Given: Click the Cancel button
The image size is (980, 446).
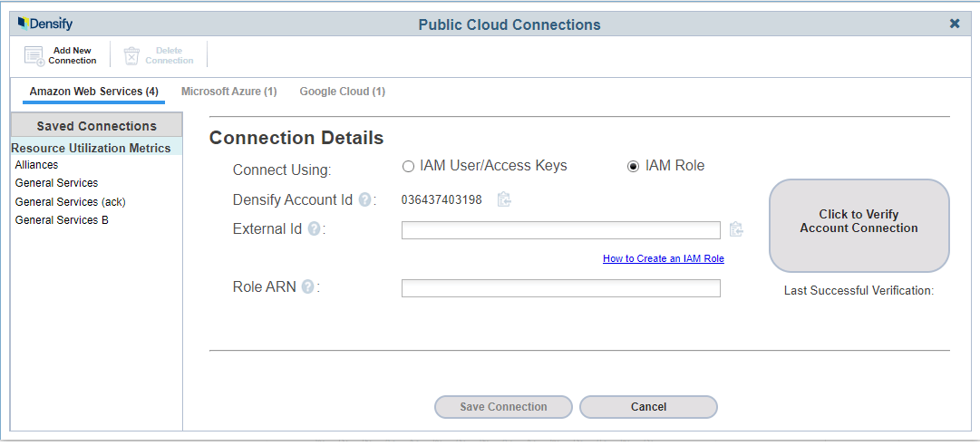Looking at the screenshot, I should 649,407.
